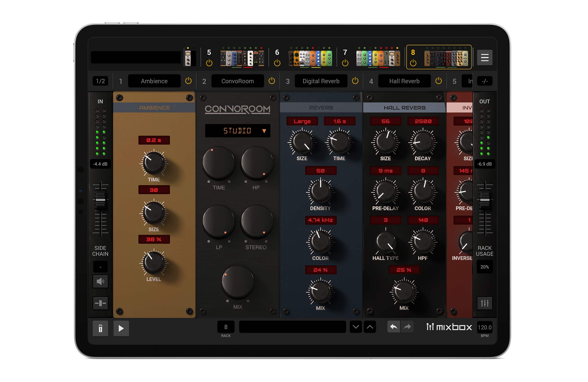Adjust the OUT level fader
Screen dimensions: 588x382
tap(485, 200)
